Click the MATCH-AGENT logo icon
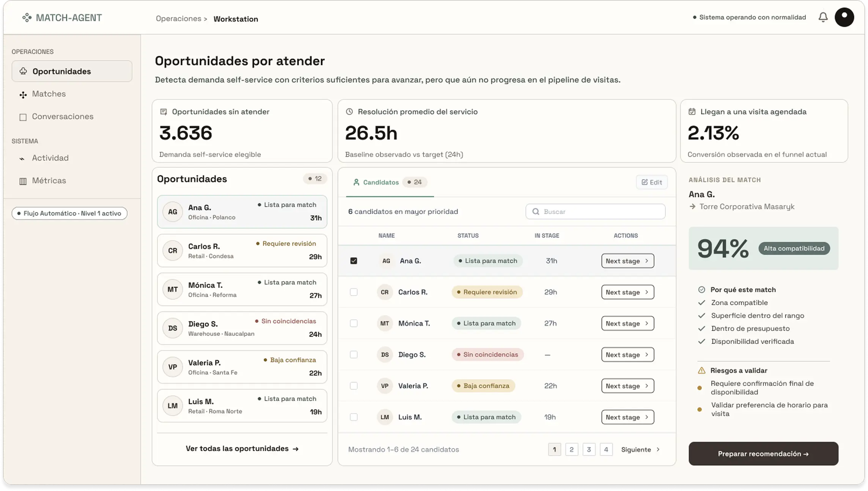Image resolution: width=868 pixels, height=491 pixels. click(27, 17)
